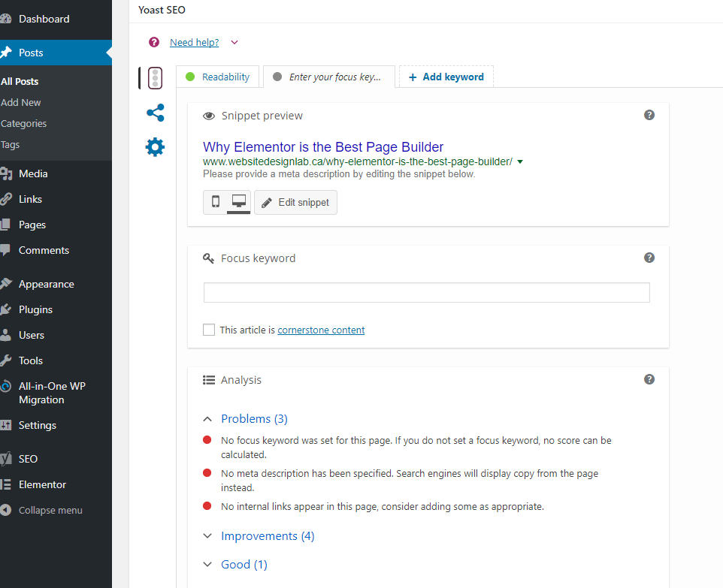The image size is (723, 588).
Task: Click the Collapse menu arrow icon
Action: coord(5,510)
